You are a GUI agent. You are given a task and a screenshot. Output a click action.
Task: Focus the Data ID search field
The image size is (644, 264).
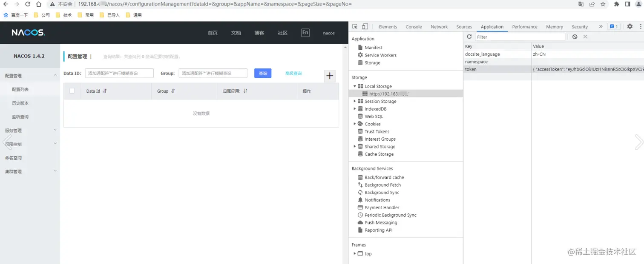click(x=119, y=73)
